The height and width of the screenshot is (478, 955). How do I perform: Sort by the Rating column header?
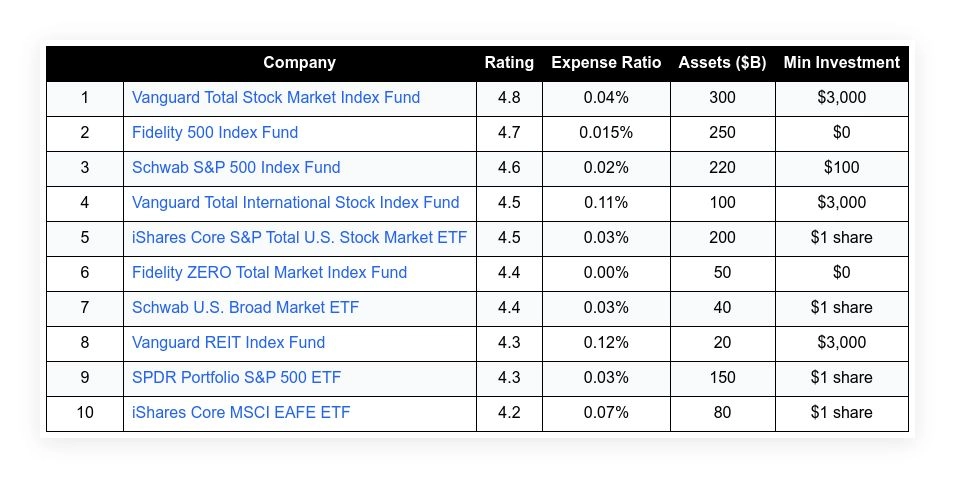click(x=509, y=63)
